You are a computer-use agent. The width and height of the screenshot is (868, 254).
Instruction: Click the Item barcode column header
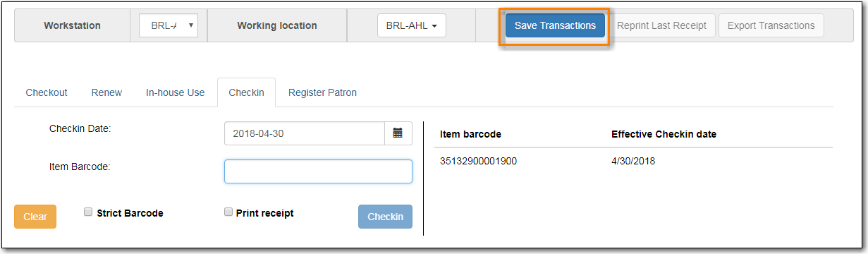coord(470,134)
